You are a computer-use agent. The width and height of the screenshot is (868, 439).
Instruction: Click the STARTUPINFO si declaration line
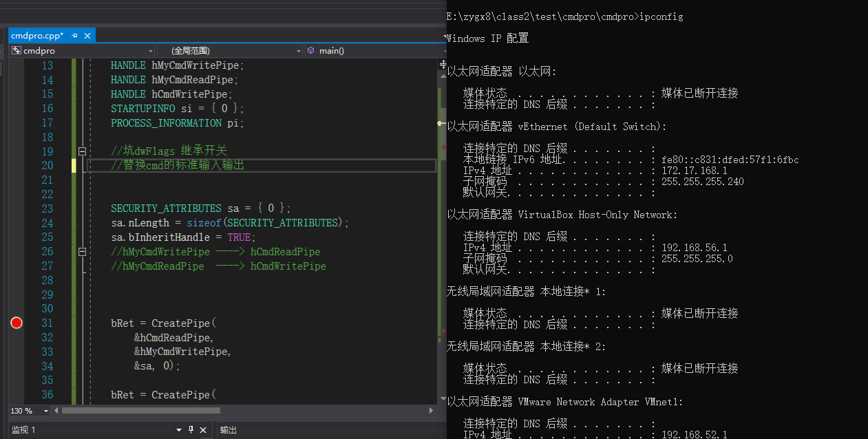tap(178, 109)
